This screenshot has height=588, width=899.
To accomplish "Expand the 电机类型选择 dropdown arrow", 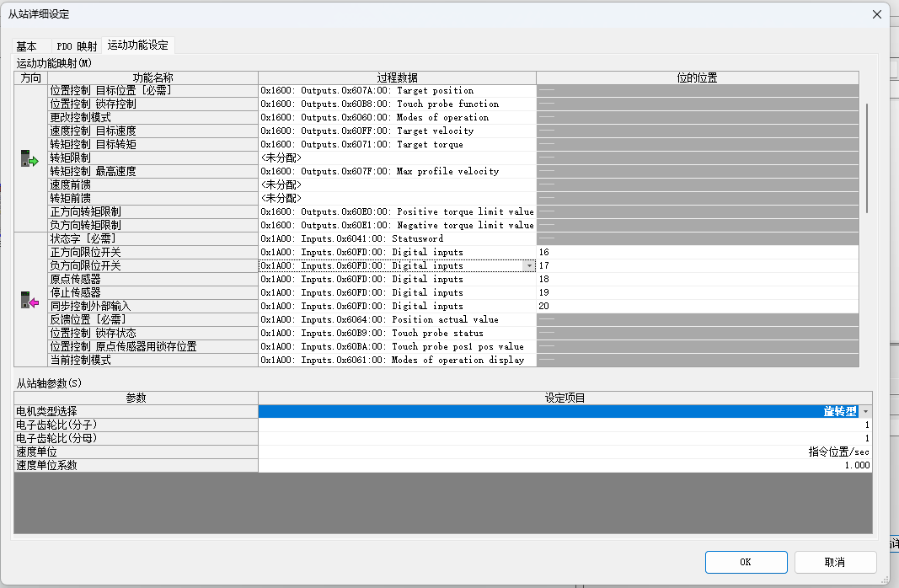I will (865, 412).
